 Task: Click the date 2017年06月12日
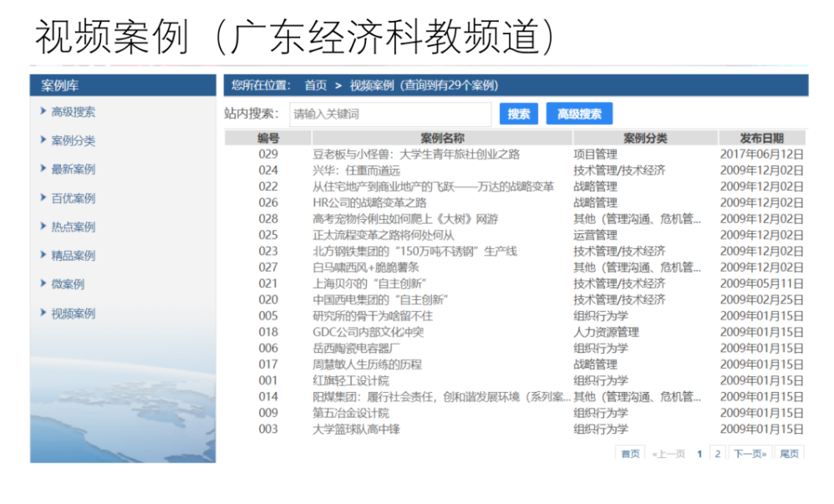tap(761, 155)
